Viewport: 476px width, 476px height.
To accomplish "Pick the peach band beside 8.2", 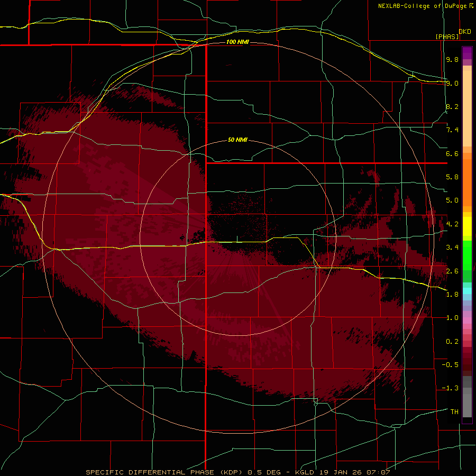I will [467, 108].
